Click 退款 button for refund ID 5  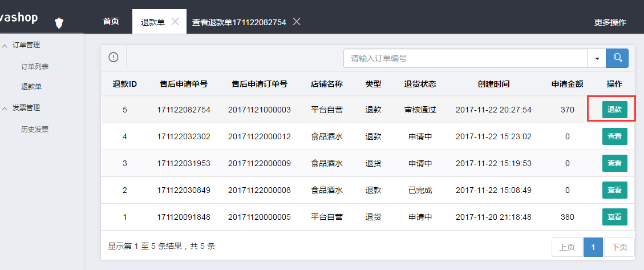coord(614,110)
